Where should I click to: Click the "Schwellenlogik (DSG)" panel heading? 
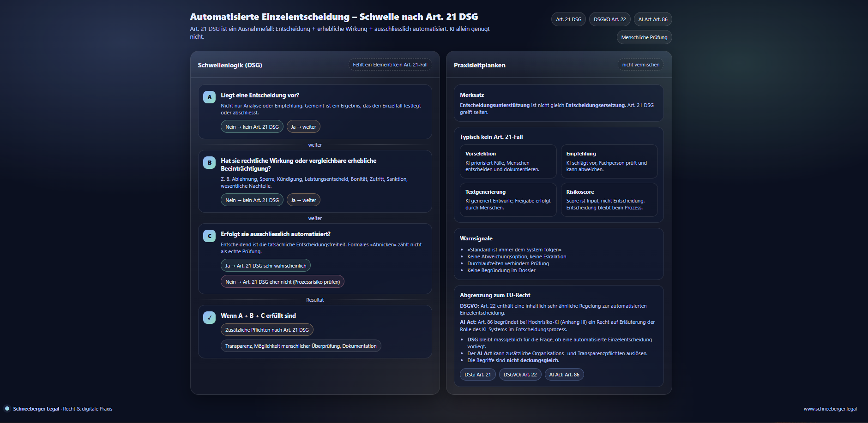click(230, 65)
